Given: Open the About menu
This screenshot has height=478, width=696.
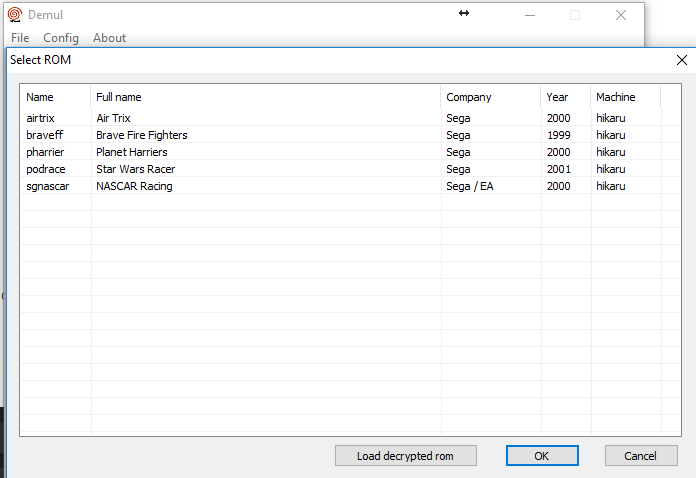Looking at the screenshot, I should click(109, 38).
